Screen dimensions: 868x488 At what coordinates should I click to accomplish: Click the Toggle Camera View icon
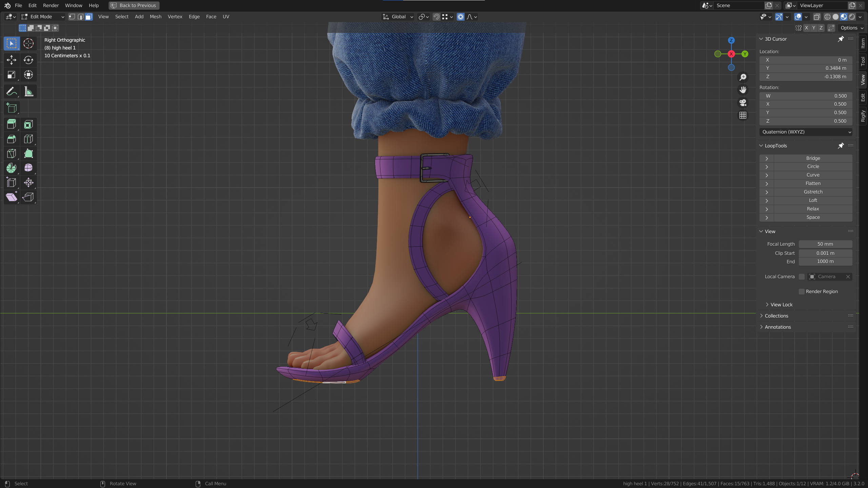coord(743,103)
